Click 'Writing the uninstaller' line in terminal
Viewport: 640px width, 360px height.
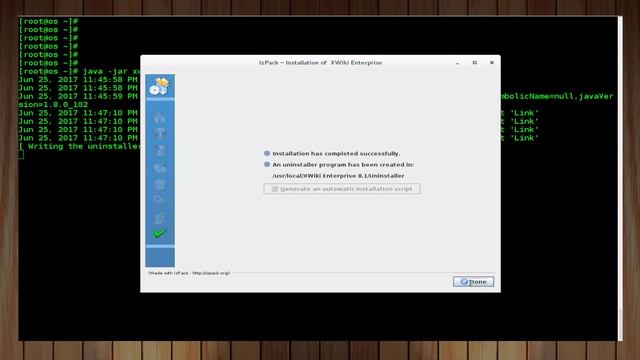79,146
